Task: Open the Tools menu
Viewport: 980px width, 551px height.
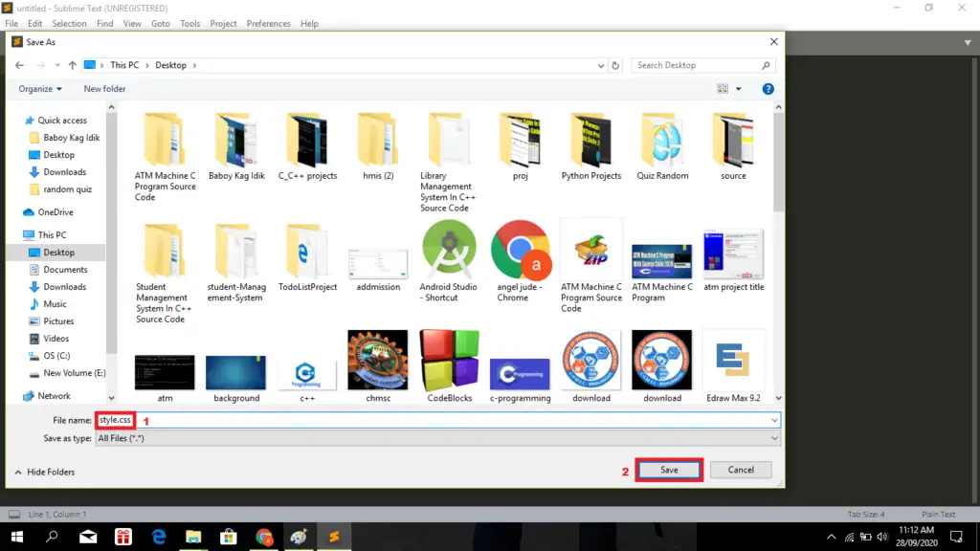Action: coord(189,23)
